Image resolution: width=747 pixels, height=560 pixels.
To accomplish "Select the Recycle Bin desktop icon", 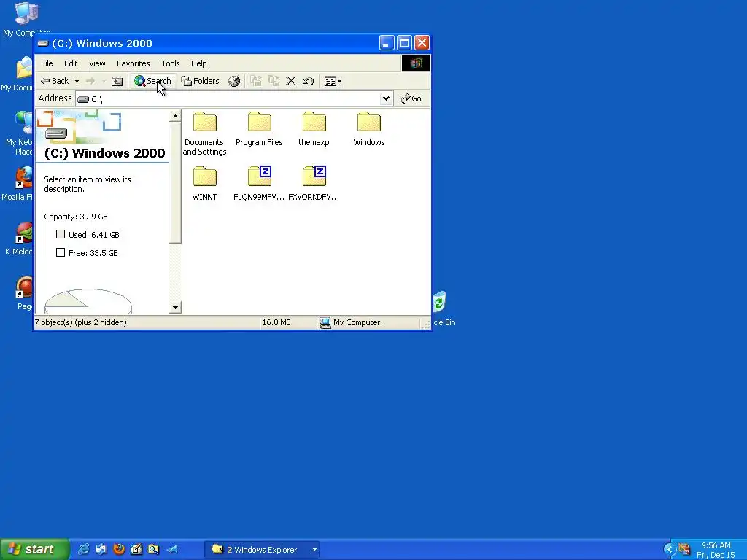I will coord(443,308).
